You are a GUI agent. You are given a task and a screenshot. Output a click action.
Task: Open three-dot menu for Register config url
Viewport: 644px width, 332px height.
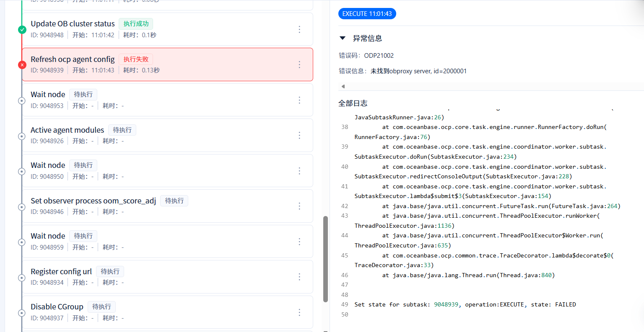click(299, 277)
